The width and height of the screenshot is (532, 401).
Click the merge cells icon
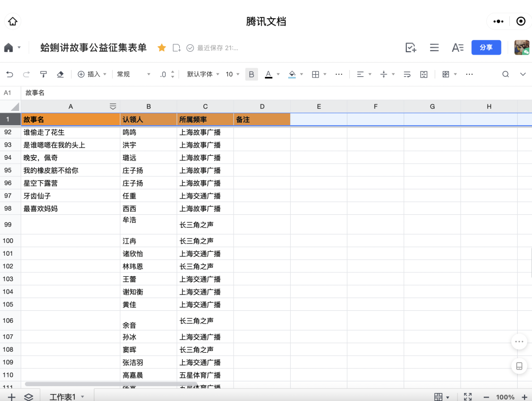[x=424, y=74]
